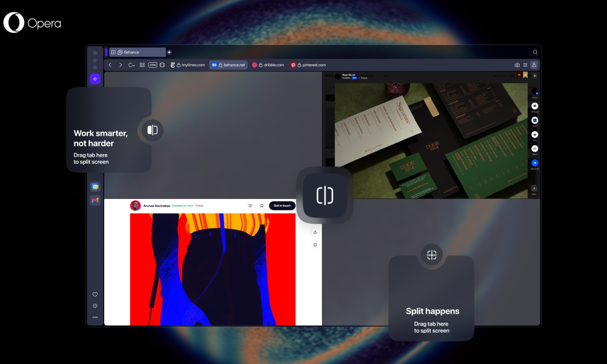Click the Google Calendar sidebar icon
607x364 pixels.
coord(95,187)
